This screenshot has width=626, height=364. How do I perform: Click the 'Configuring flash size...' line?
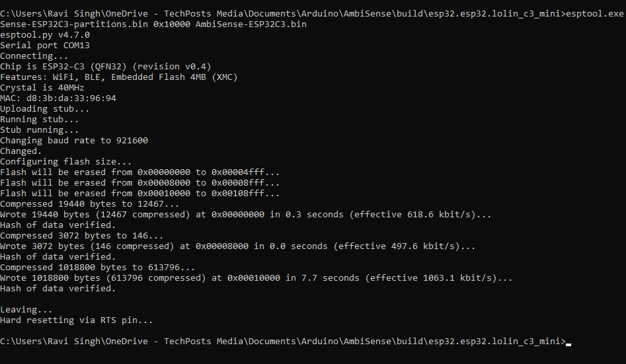pos(65,162)
